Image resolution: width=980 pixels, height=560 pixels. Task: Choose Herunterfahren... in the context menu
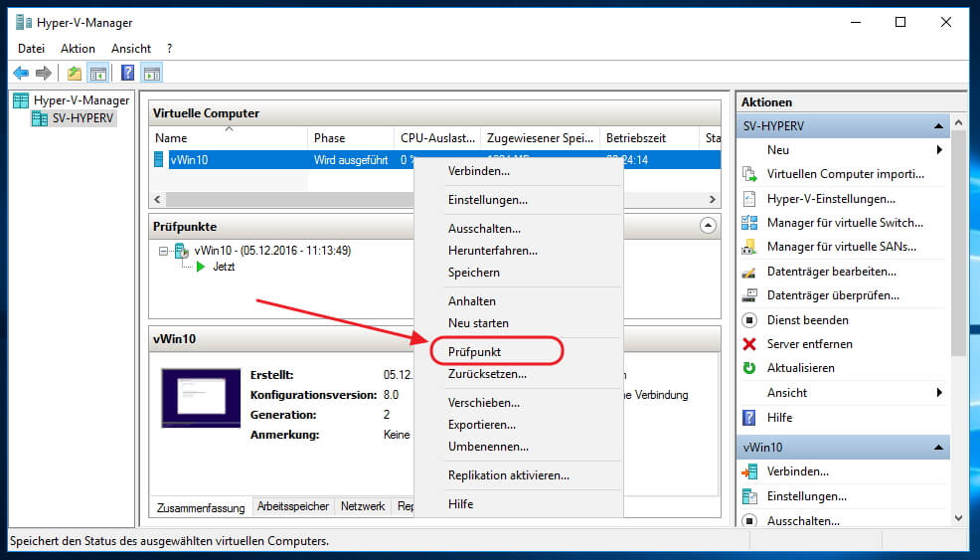[519, 251]
